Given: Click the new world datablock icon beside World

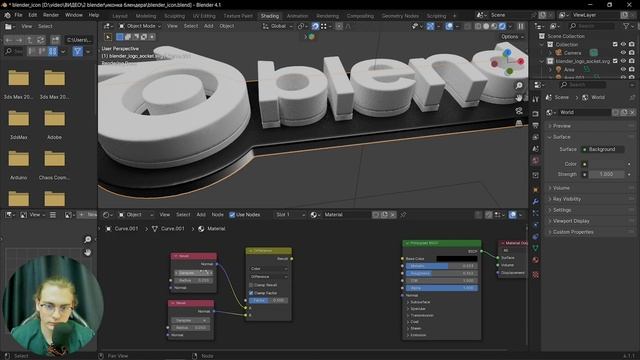Looking at the screenshot, I should (623, 112).
